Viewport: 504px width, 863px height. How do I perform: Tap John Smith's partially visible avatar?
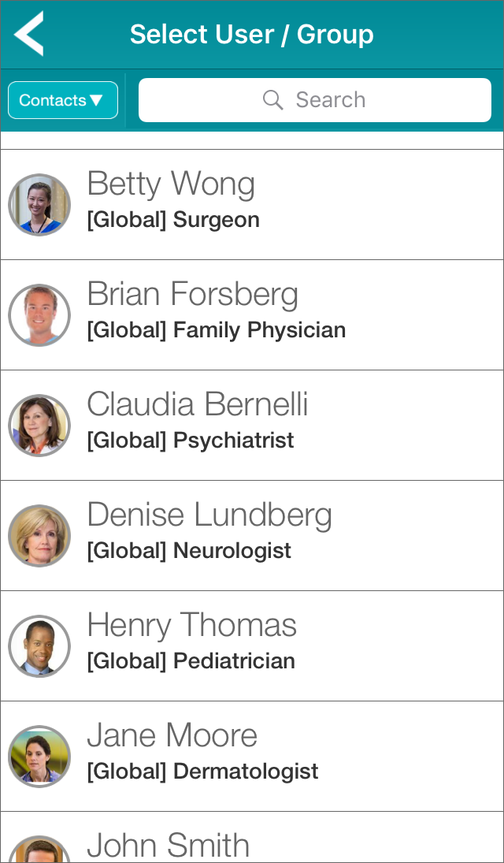click(x=39, y=850)
